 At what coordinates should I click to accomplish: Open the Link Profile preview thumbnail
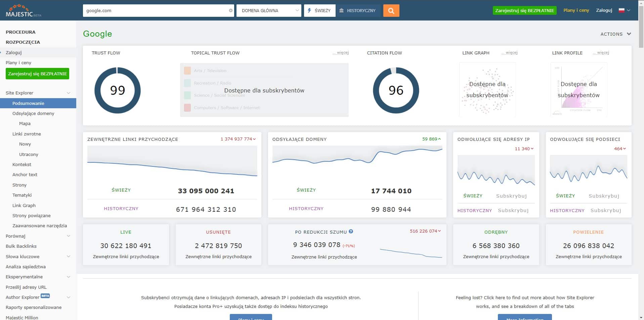578,89
